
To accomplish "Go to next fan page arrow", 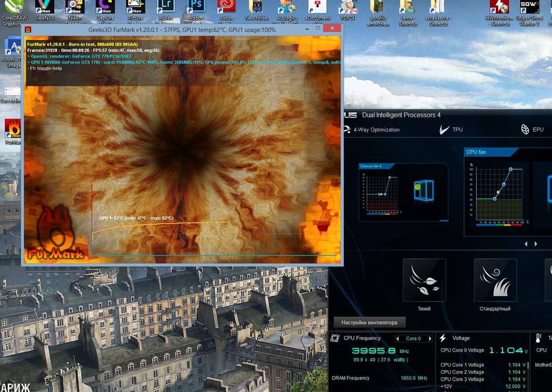I will [x=536, y=243].
